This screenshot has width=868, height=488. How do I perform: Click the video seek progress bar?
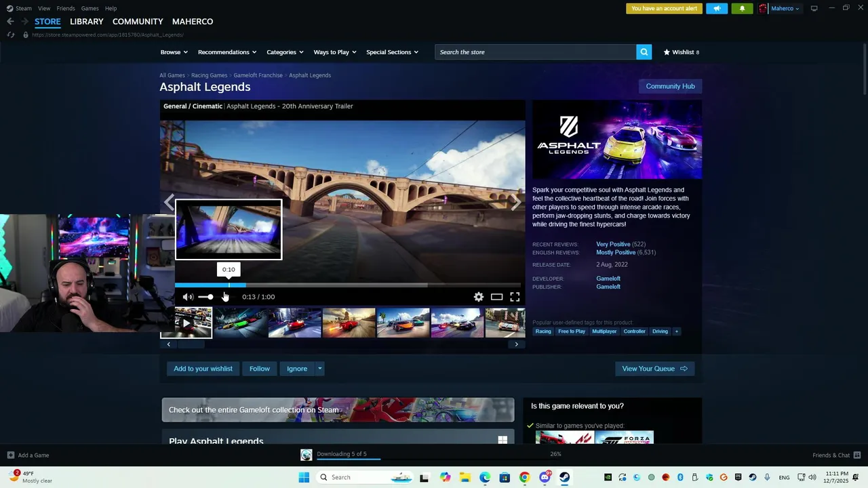pyautogui.click(x=347, y=285)
